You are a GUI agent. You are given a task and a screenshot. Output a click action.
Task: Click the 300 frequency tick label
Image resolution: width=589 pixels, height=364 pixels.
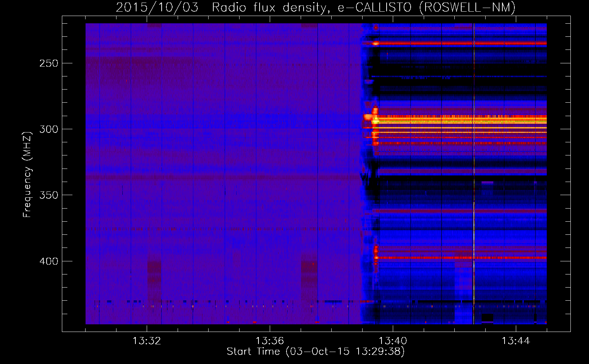(49, 129)
